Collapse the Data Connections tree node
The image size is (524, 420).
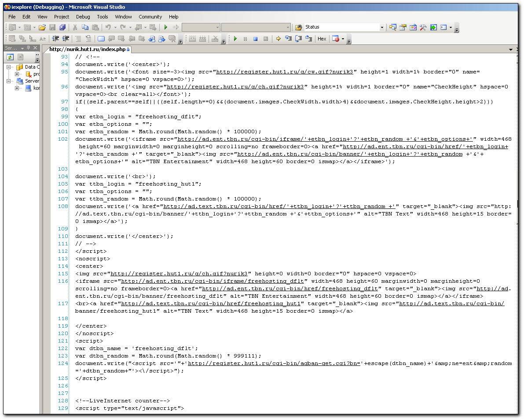pyautogui.click(x=9, y=67)
